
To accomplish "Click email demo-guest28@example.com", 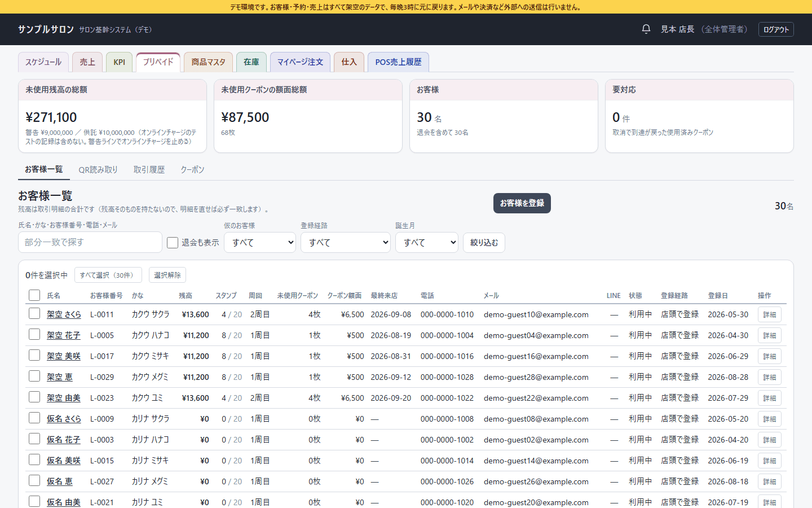I will 536,377.
